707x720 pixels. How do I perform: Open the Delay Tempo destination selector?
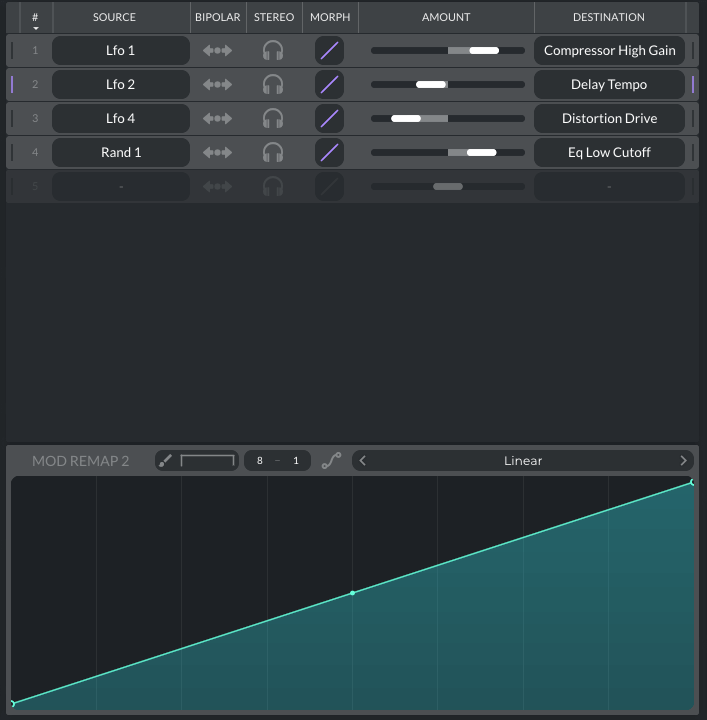609,84
